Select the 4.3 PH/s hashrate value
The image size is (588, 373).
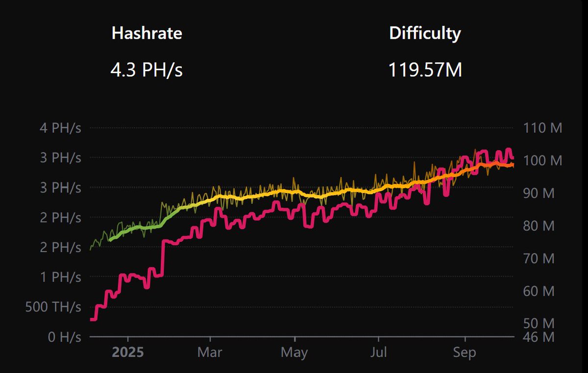(x=147, y=70)
